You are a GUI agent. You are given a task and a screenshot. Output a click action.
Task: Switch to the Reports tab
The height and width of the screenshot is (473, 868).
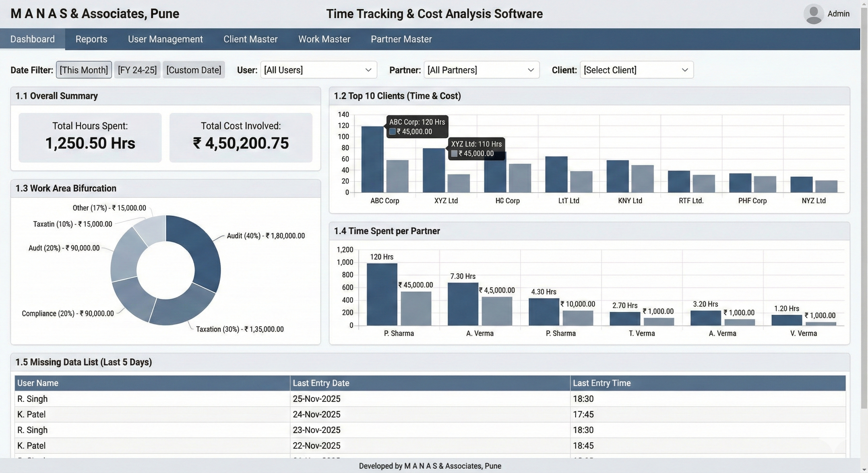click(x=91, y=39)
